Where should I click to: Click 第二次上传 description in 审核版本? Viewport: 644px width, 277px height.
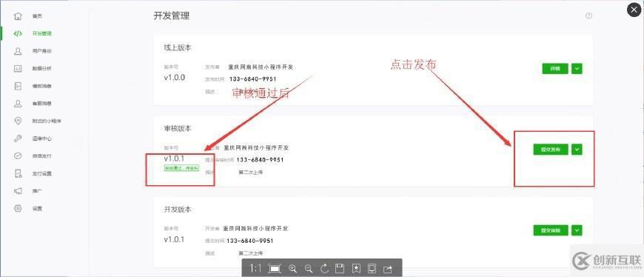250,173
